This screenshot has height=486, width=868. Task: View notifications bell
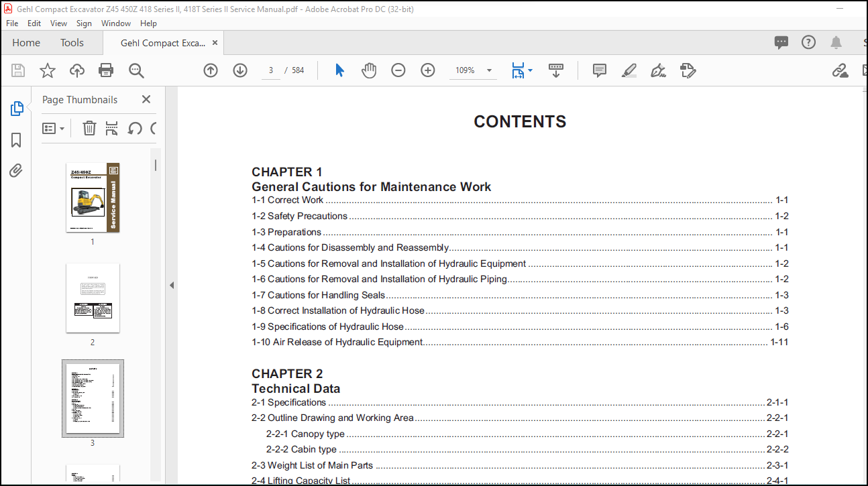[836, 43]
